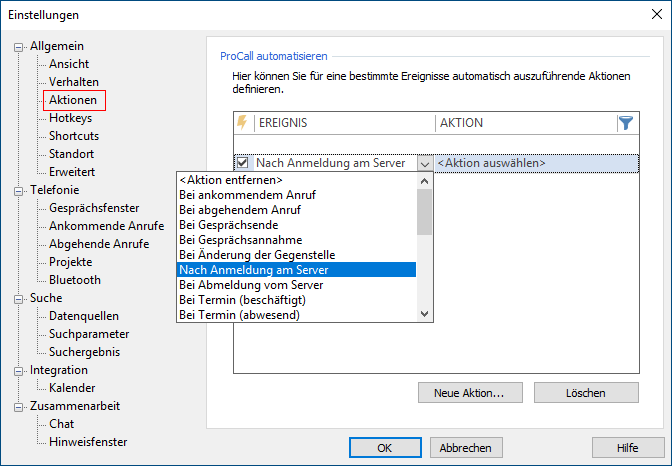Pick Bei Termin (abwesend) option

[239, 315]
